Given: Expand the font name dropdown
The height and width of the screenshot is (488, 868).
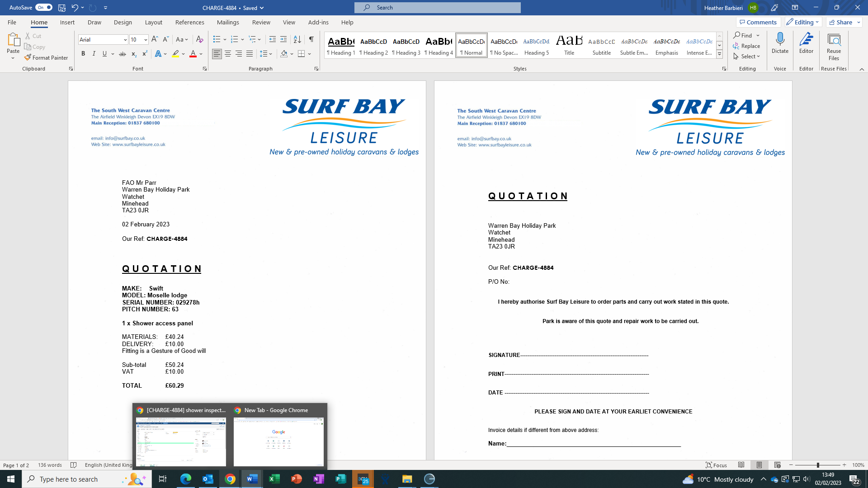Looking at the screenshot, I should 125,40.
